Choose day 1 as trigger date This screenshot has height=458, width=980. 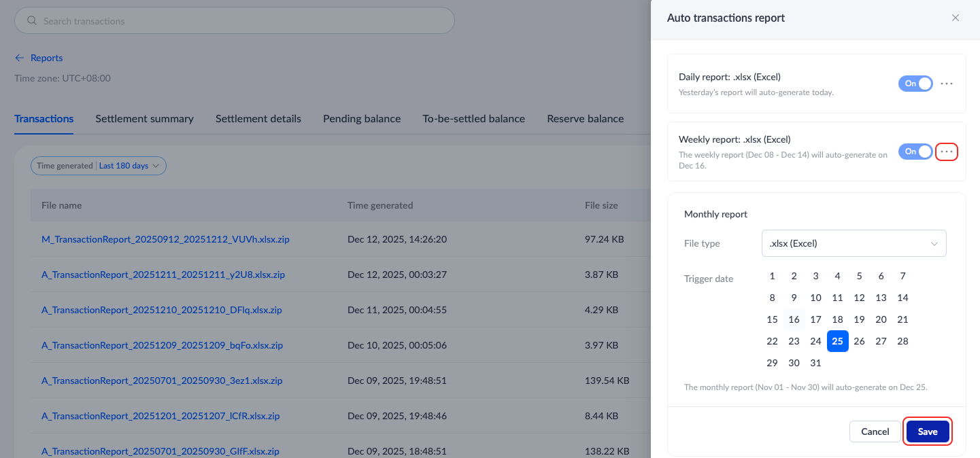click(772, 276)
